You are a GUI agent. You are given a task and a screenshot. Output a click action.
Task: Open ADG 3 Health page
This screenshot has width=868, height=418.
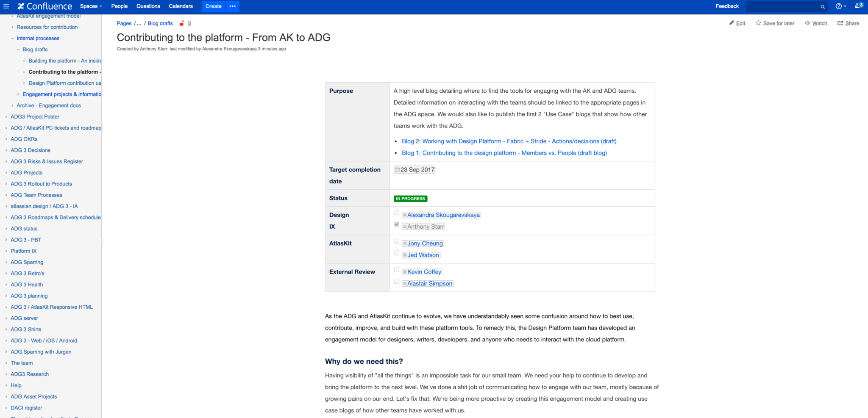click(x=27, y=285)
